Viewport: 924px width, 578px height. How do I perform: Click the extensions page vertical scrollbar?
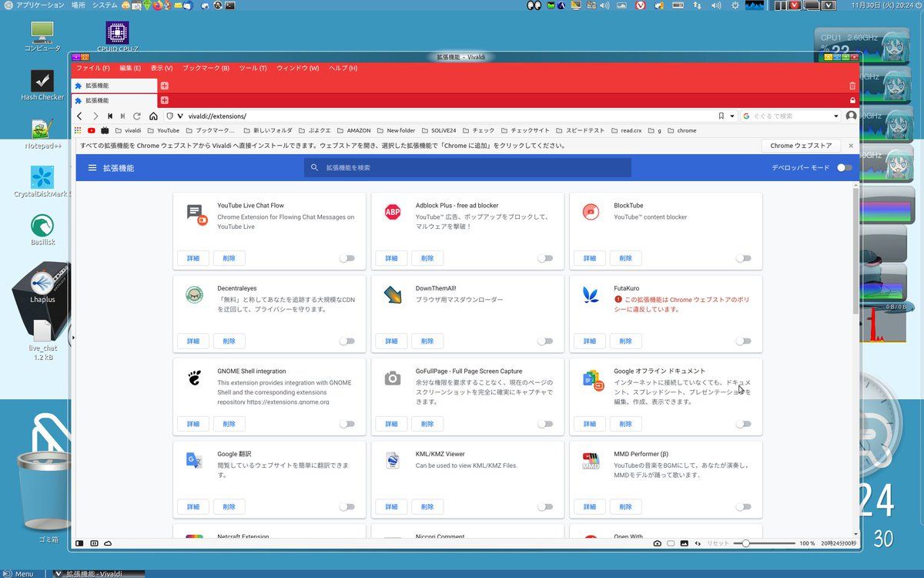pyautogui.click(x=855, y=250)
